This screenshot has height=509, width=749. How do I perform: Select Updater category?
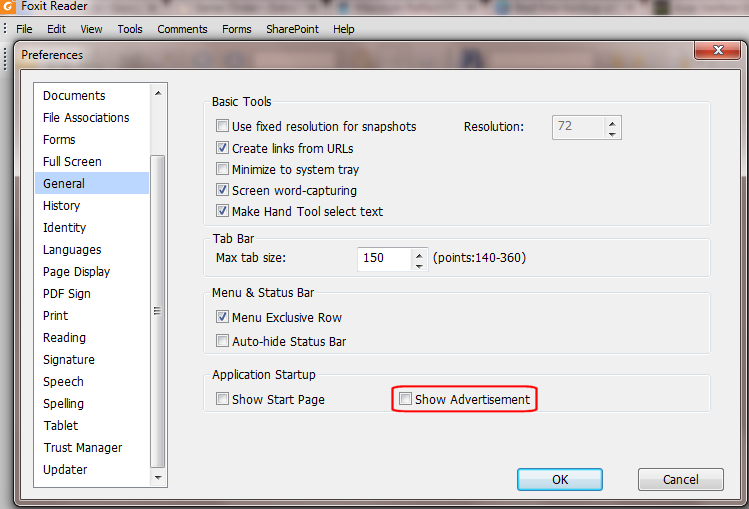[x=92, y=469]
